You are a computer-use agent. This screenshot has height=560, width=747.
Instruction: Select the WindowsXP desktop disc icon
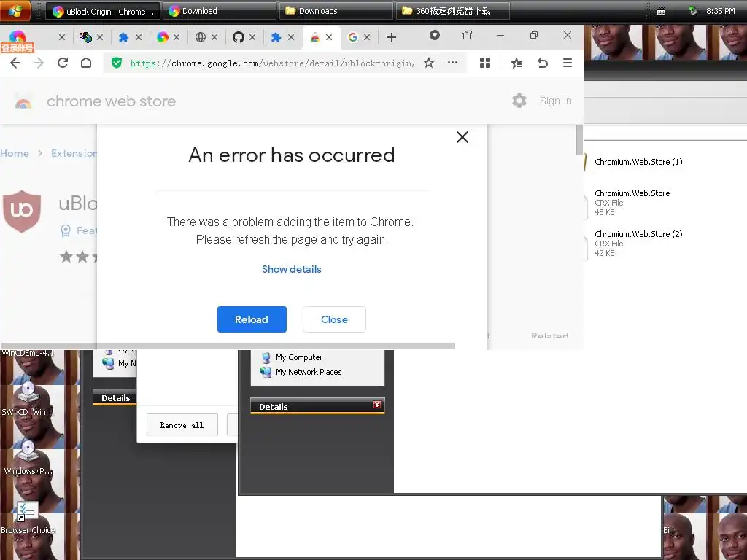[x=27, y=458]
